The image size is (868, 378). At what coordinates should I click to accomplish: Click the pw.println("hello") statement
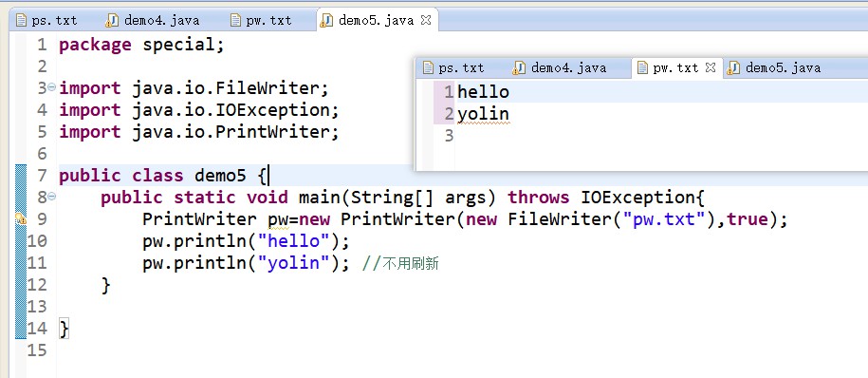click(x=247, y=241)
